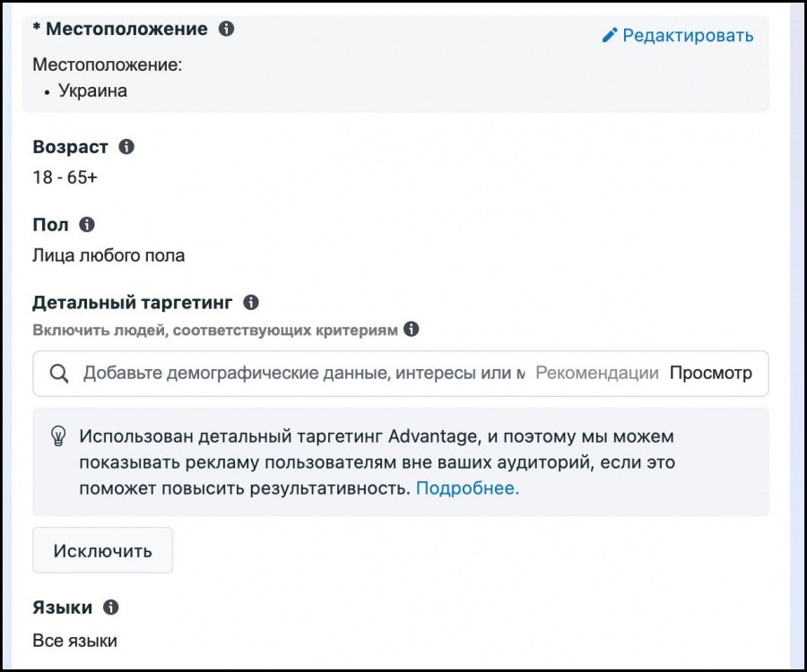Click the age range 18 - 65+
Screen dimensions: 807x672
[x=65, y=177]
